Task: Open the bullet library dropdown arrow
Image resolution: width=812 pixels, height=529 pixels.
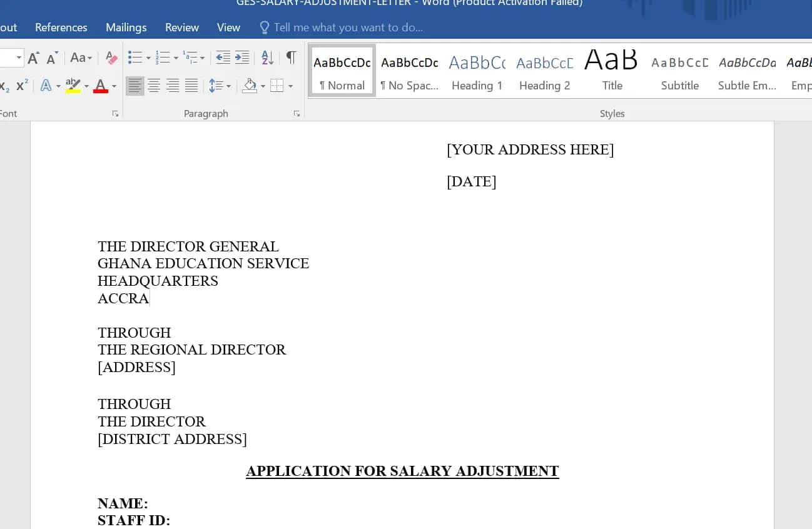Action: point(148,58)
